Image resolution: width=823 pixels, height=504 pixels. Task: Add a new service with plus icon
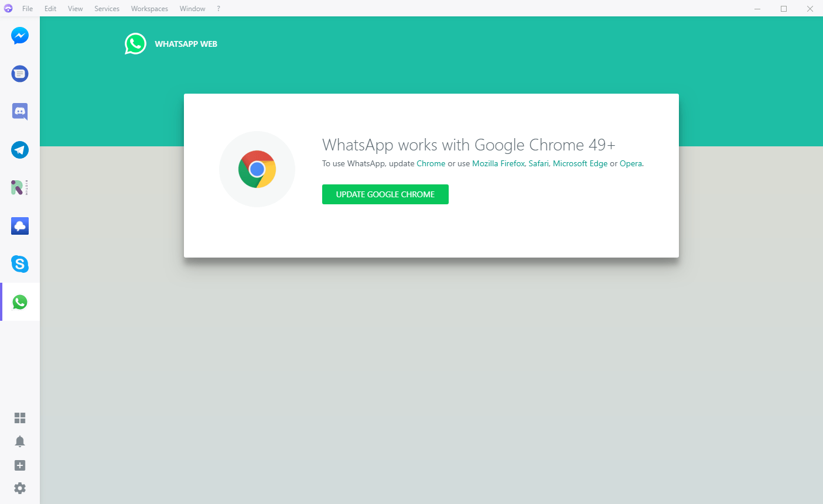(x=20, y=465)
